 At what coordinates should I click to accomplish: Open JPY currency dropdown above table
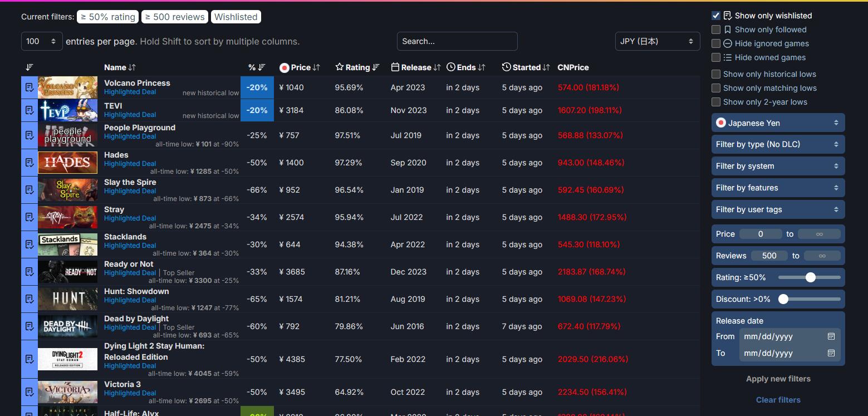(x=658, y=41)
